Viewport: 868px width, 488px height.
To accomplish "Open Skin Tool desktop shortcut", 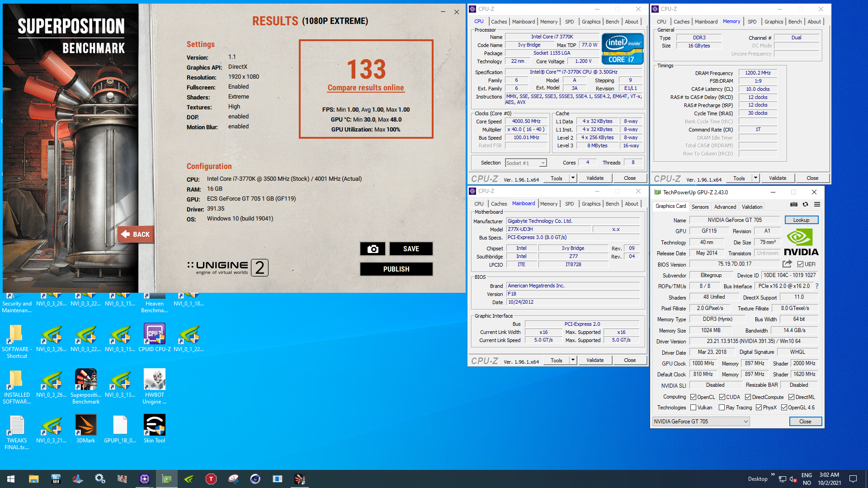I will tap(155, 429).
